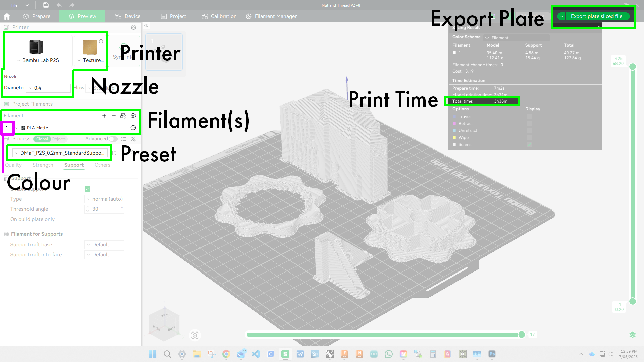Click the reset view camera icon
This screenshot has width=644, height=362.
coord(195,335)
